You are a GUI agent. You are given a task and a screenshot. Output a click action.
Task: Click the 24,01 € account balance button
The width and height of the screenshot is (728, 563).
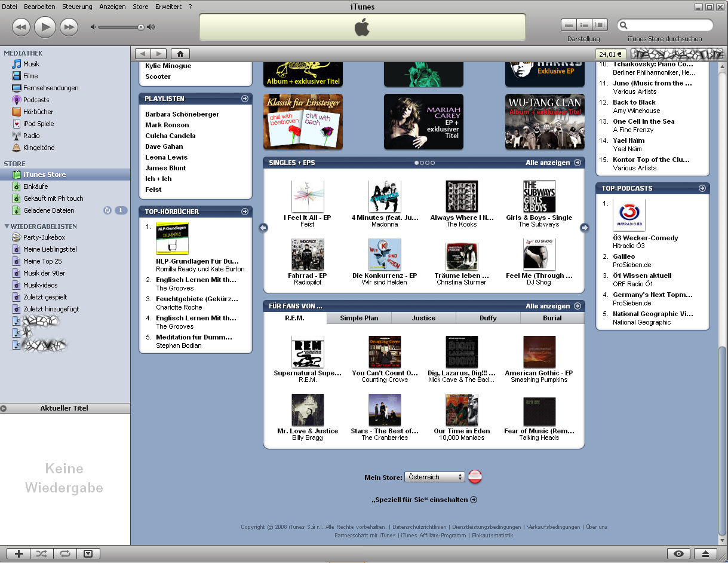610,54
